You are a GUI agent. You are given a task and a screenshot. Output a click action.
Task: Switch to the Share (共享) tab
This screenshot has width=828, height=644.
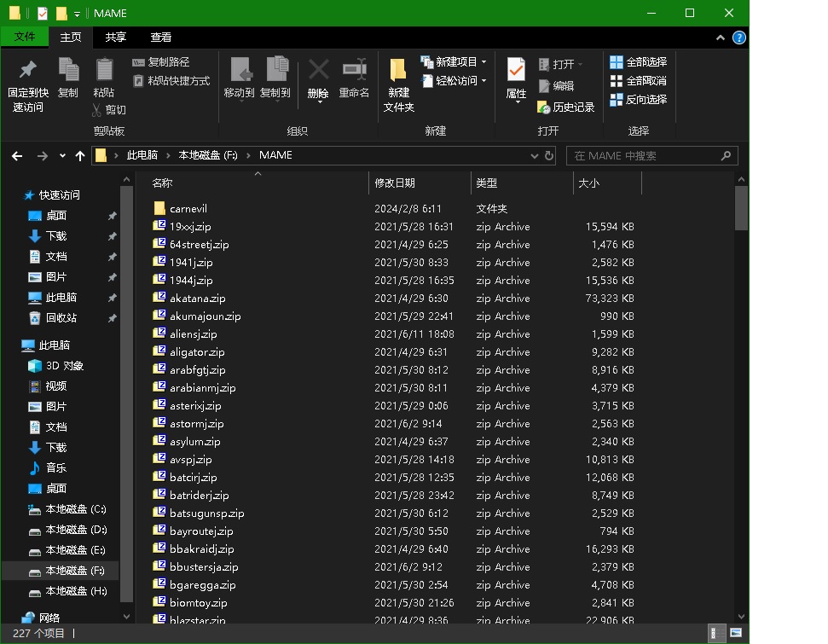tap(115, 37)
